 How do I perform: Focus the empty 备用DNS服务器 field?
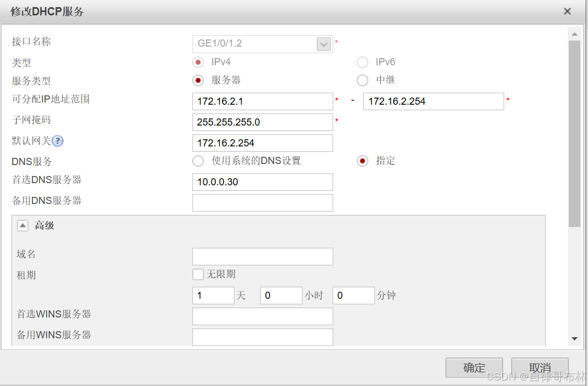click(x=262, y=202)
